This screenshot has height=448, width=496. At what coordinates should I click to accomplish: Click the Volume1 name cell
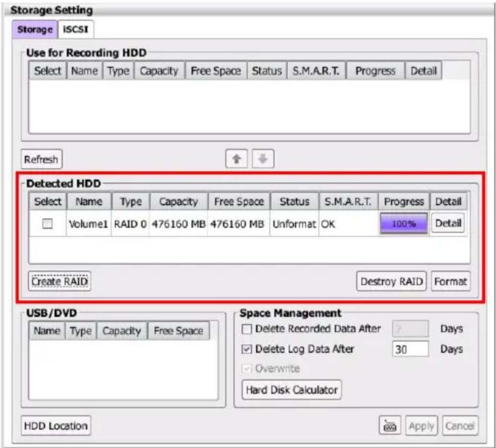[89, 224]
